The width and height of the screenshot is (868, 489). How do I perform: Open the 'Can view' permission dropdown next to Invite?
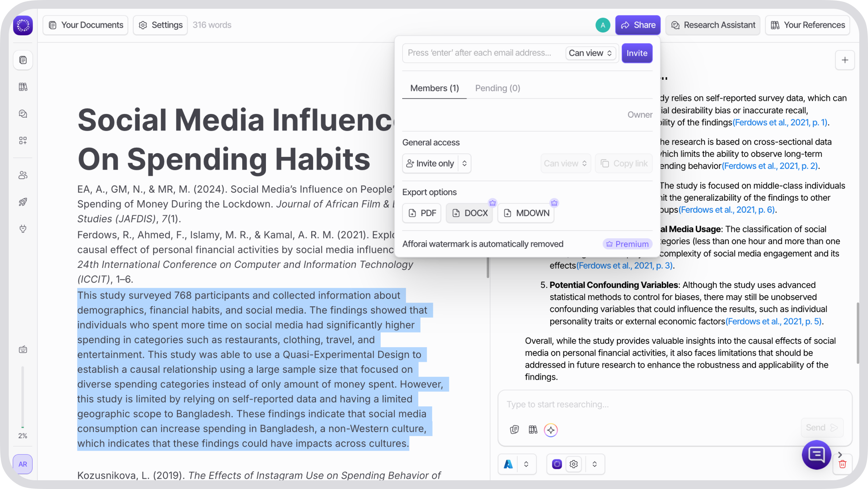(590, 53)
